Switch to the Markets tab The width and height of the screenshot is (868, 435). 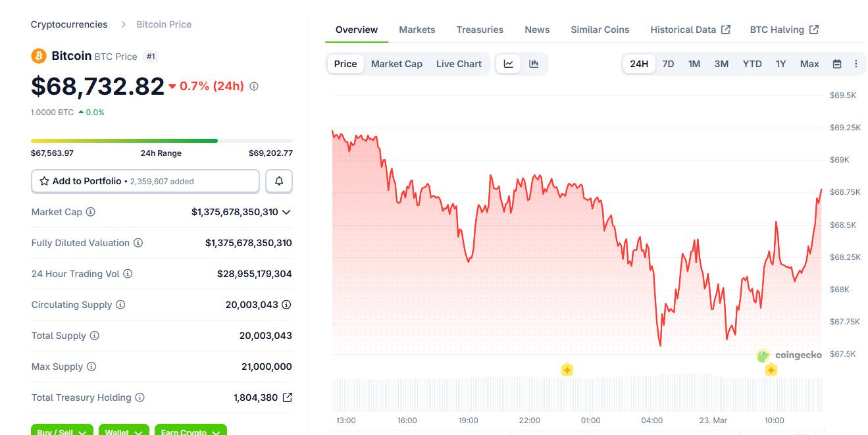click(x=417, y=29)
